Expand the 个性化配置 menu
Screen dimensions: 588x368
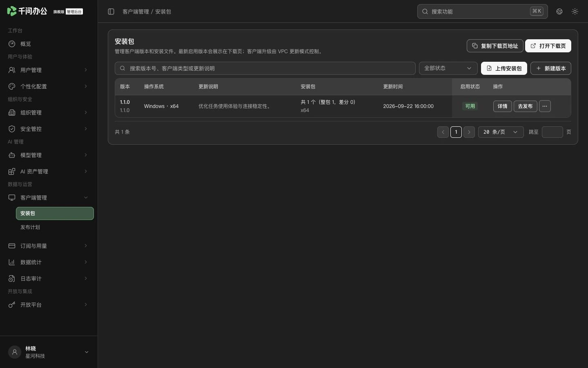(x=49, y=86)
